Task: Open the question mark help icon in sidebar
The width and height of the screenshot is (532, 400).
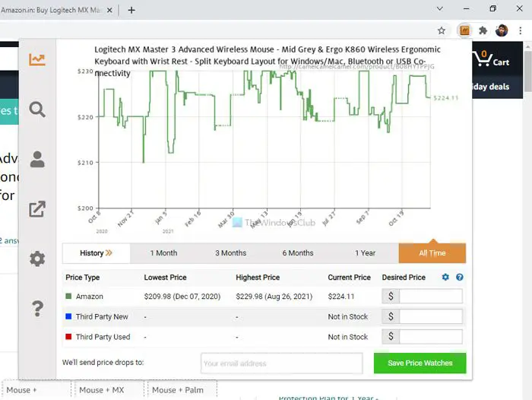Action: 37,309
